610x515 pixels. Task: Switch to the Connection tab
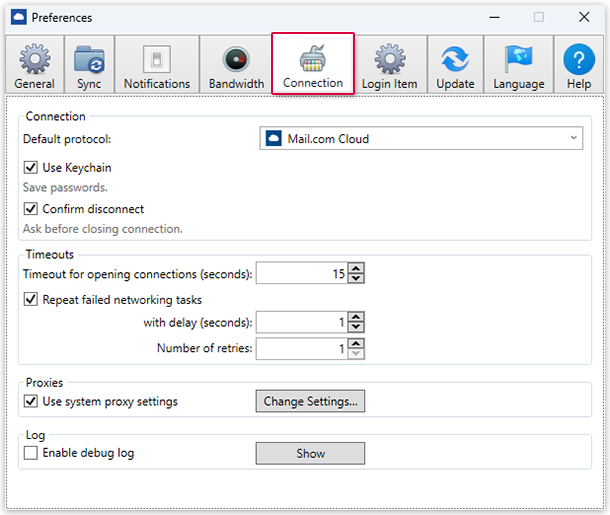coord(313,64)
